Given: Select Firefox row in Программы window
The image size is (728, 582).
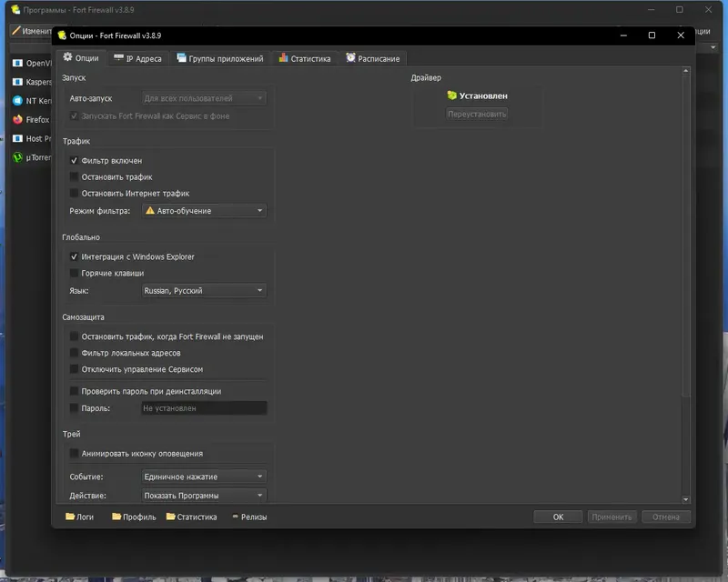Looking at the screenshot, I should tap(31, 120).
